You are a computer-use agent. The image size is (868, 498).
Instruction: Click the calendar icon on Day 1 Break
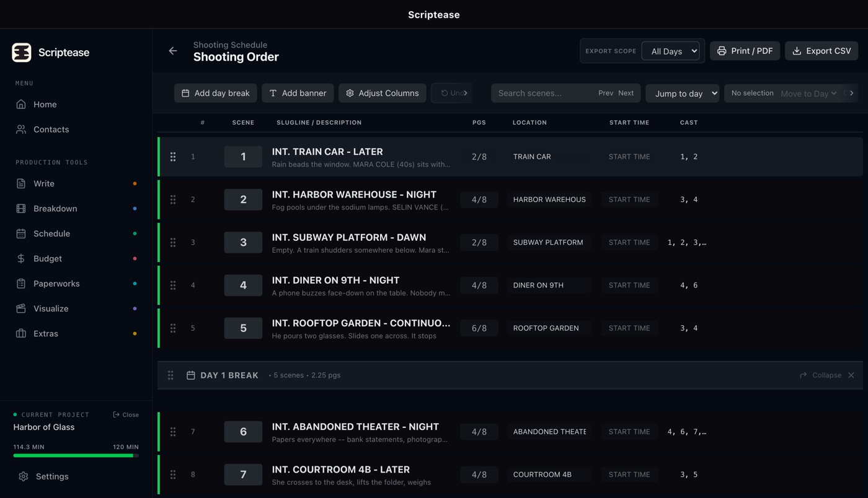tap(191, 375)
